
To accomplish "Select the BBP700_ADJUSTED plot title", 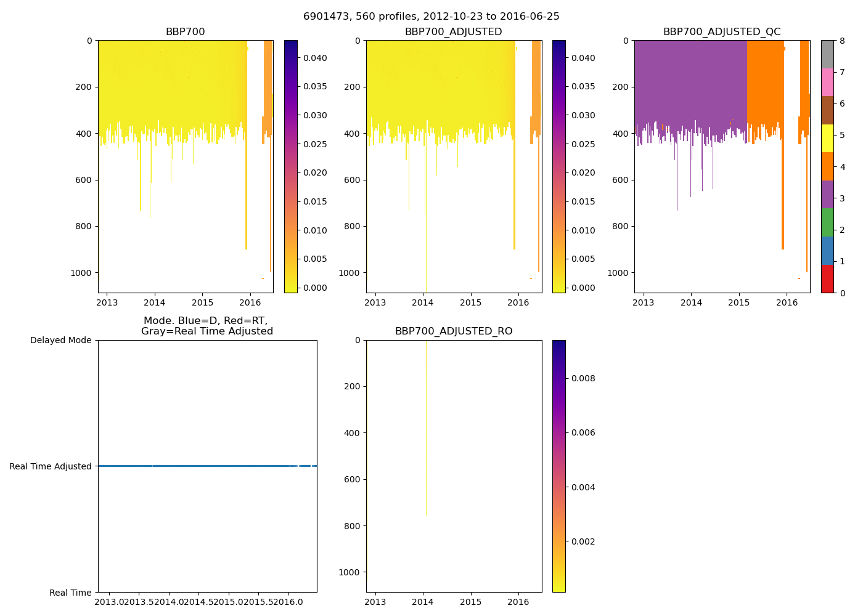I will click(453, 32).
